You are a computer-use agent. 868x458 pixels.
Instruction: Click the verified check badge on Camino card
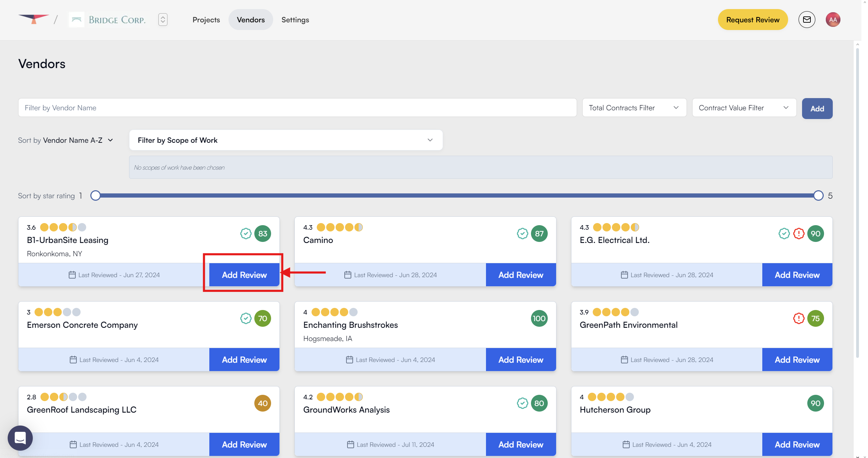click(522, 234)
